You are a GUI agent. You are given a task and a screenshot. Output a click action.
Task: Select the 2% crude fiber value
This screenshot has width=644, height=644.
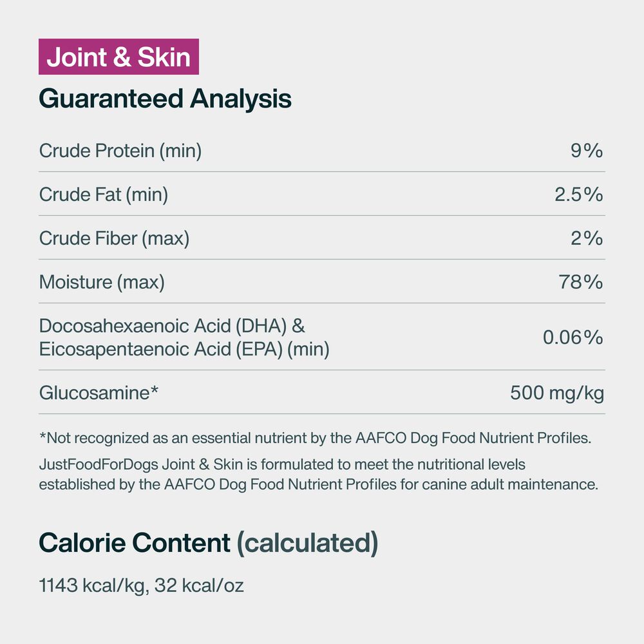(586, 238)
